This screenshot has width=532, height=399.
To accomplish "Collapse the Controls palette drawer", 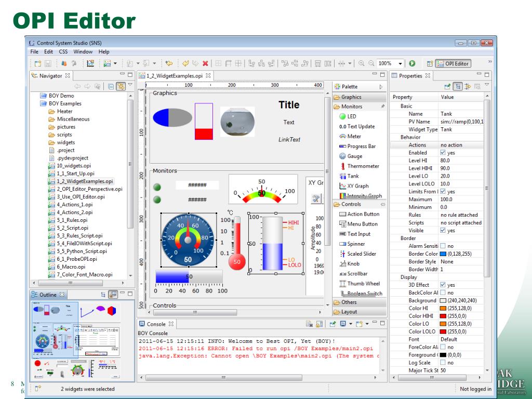I will point(360,204).
